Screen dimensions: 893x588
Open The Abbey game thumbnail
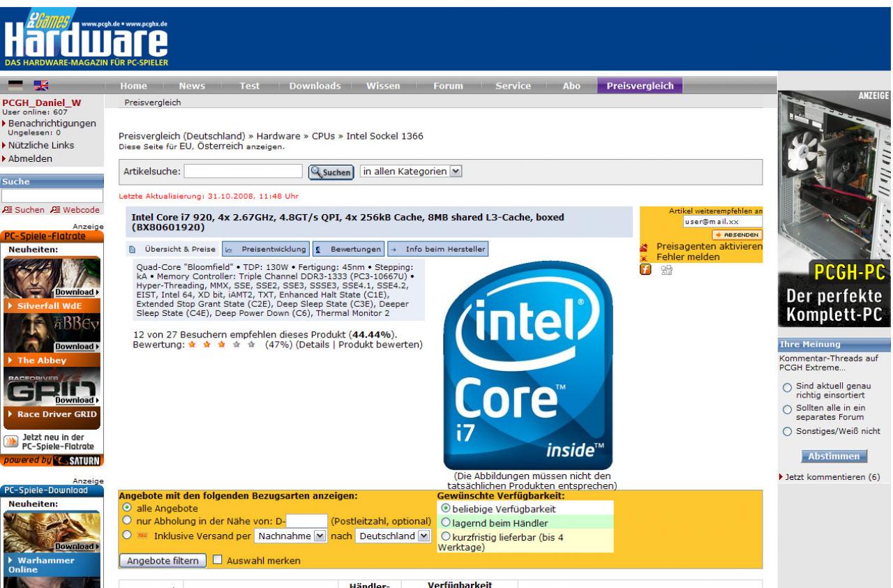click(52, 333)
